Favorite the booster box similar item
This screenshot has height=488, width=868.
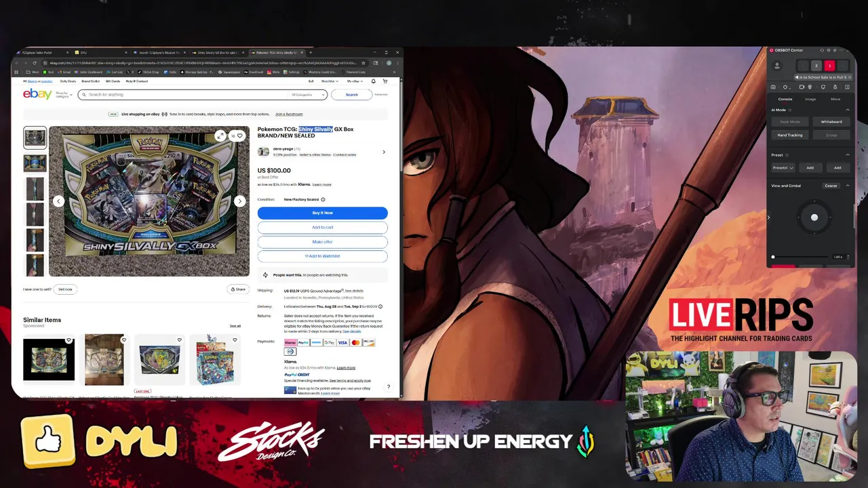(x=235, y=340)
